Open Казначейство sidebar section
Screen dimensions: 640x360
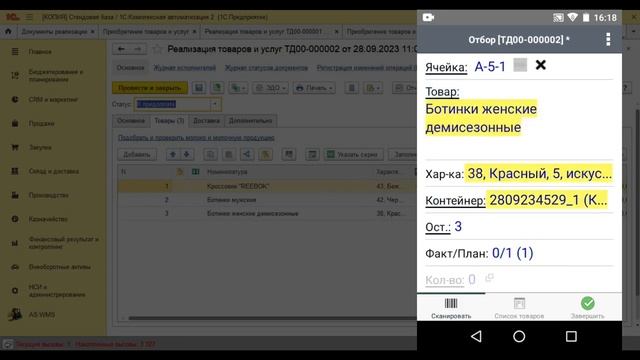[x=48, y=219]
